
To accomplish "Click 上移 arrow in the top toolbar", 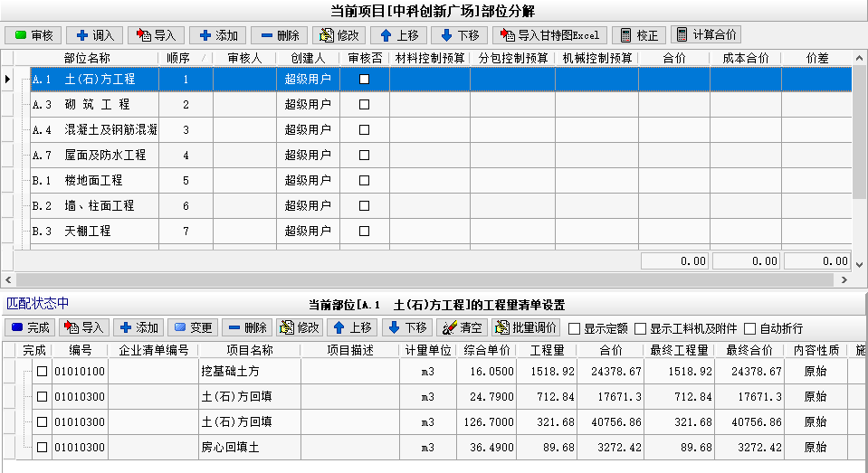I will tap(398, 35).
